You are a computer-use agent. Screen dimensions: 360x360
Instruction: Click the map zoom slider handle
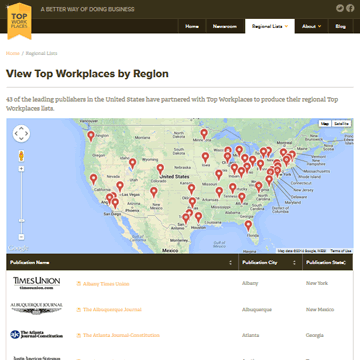21,221
